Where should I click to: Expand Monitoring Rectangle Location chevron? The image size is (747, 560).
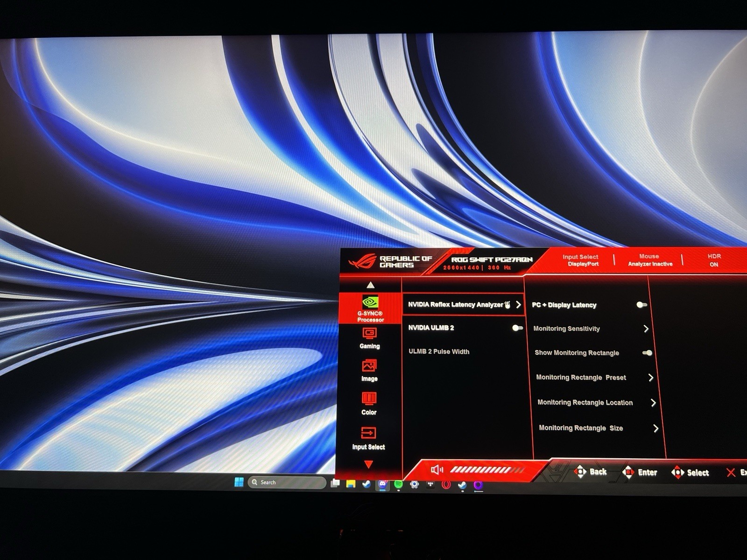point(654,403)
